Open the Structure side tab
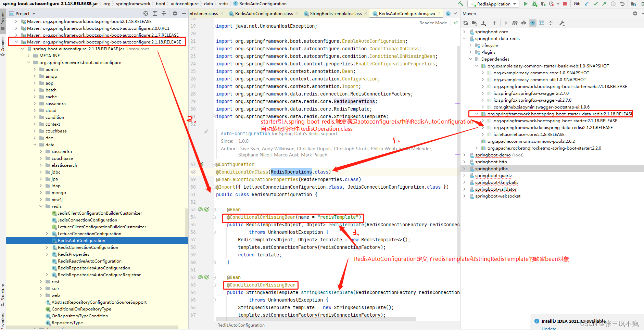This screenshot has height=330, width=644. pos(3,294)
